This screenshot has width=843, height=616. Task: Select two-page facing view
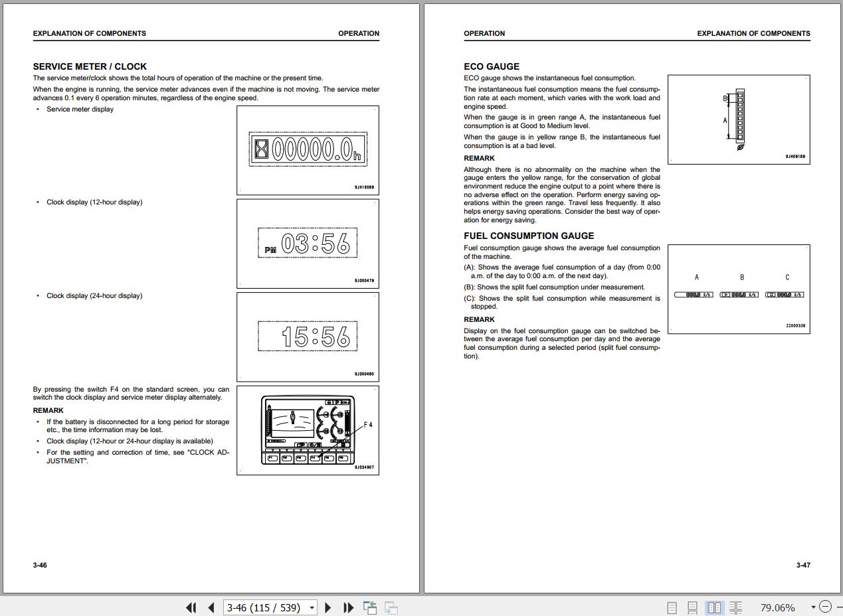click(715, 607)
